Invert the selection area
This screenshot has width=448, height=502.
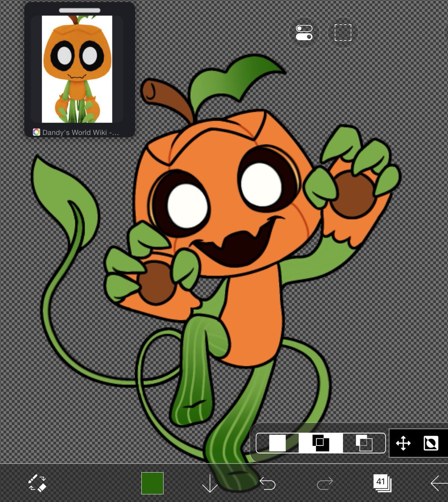(x=431, y=443)
